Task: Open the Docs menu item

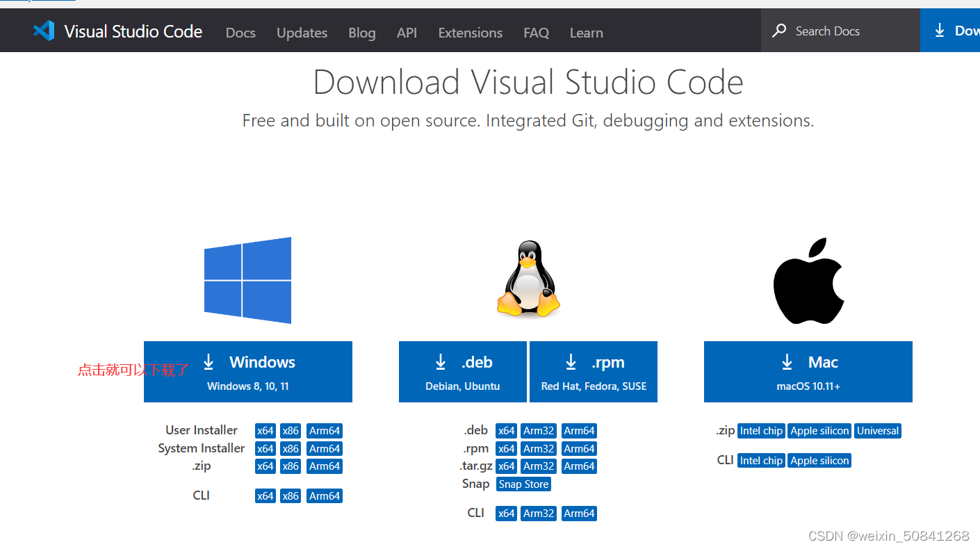Action: (x=240, y=33)
